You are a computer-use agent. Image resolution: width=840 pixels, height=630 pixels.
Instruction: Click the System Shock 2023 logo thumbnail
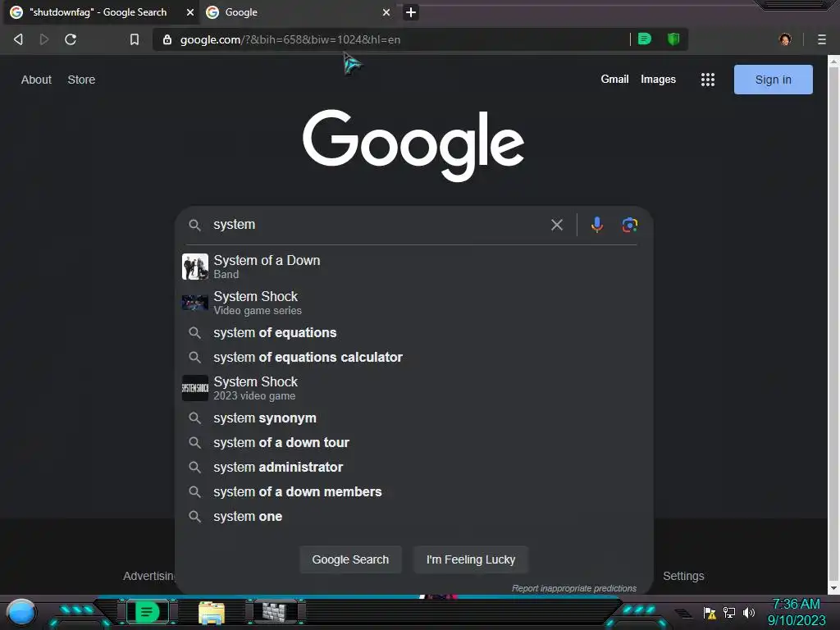coord(195,388)
